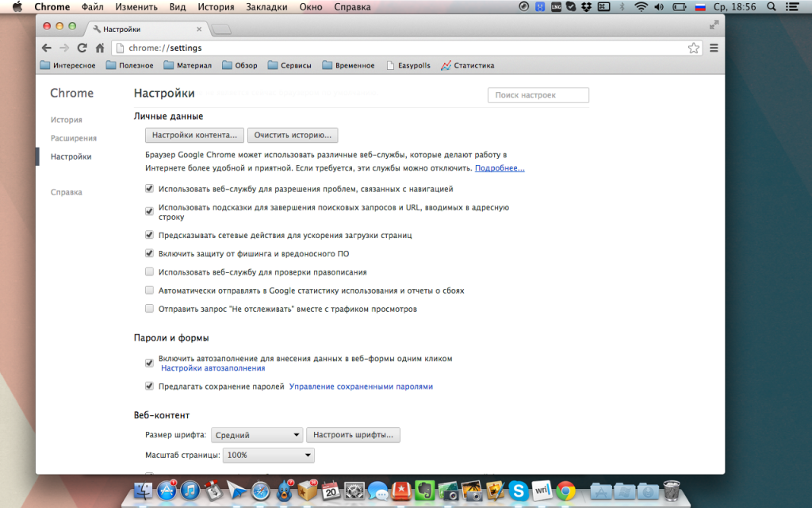This screenshot has width=812, height=508.
Task: Open Skype in the Dock
Action: pyautogui.click(x=519, y=491)
